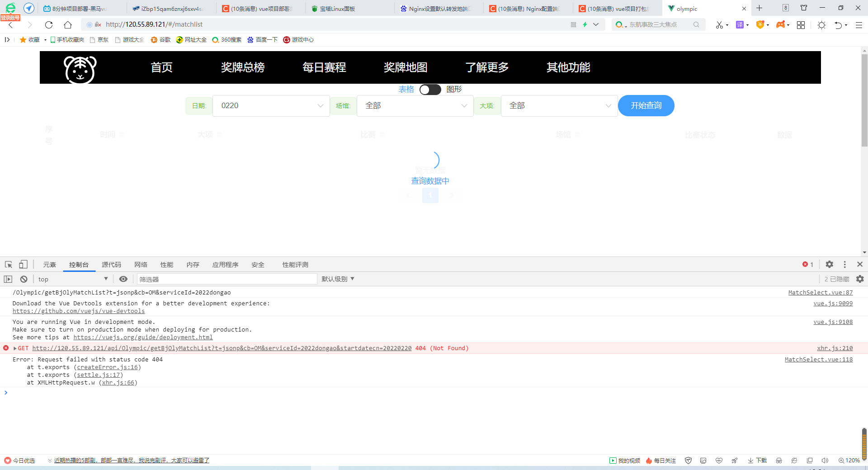The width and height of the screenshot is (868, 470).
Task: Open the browser hamburger menu
Action: [x=859, y=25]
